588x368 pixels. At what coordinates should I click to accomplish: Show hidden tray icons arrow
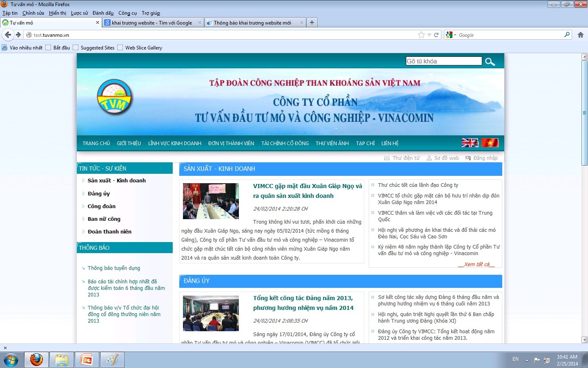tap(527, 360)
